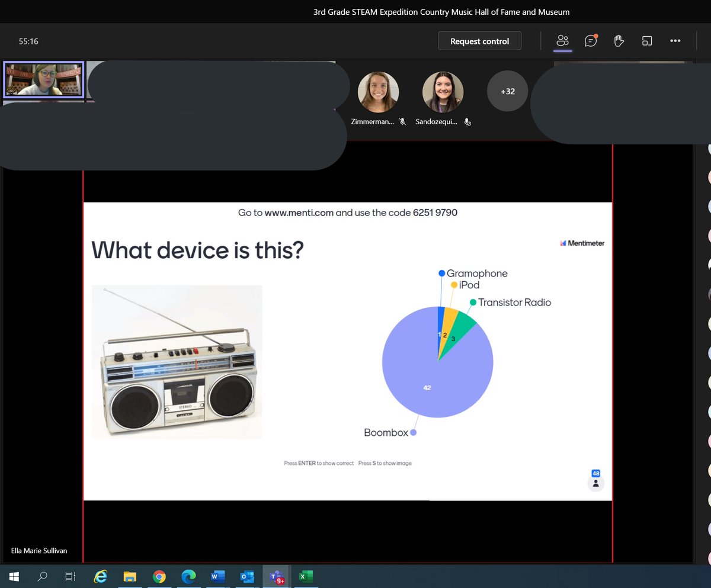This screenshot has width=711, height=588.
Task: Click the Transistor Radio legend label
Action: [514, 303]
